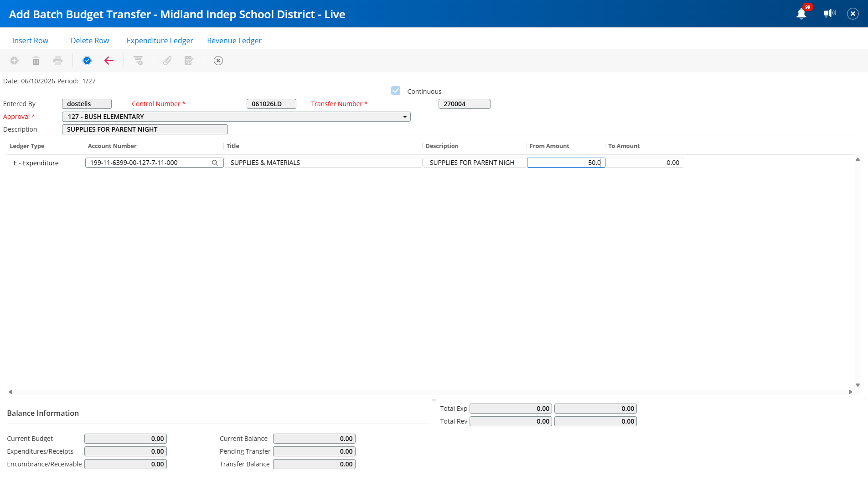
Task: Click the Account Number column header
Action: point(112,146)
